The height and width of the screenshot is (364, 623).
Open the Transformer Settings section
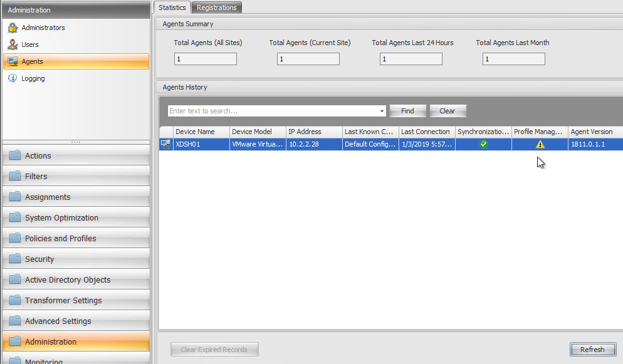[76, 300]
